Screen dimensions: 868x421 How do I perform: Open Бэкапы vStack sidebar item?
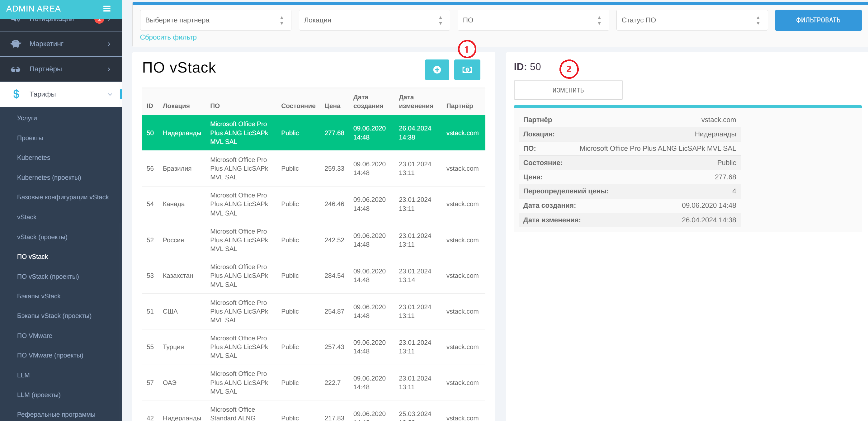coord(39,296)
